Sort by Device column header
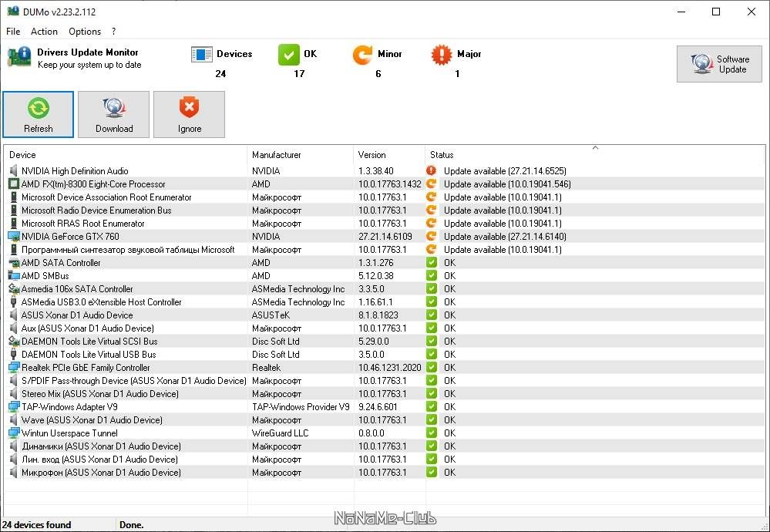This screenshot has height=532, width=770. click(125, 155)
